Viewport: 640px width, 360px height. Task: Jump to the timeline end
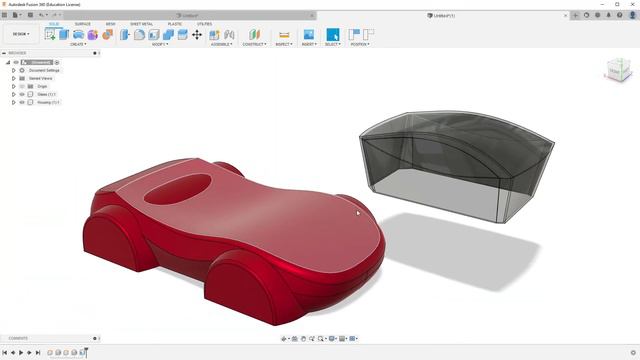pyautogui.click(x=38, y=352)
